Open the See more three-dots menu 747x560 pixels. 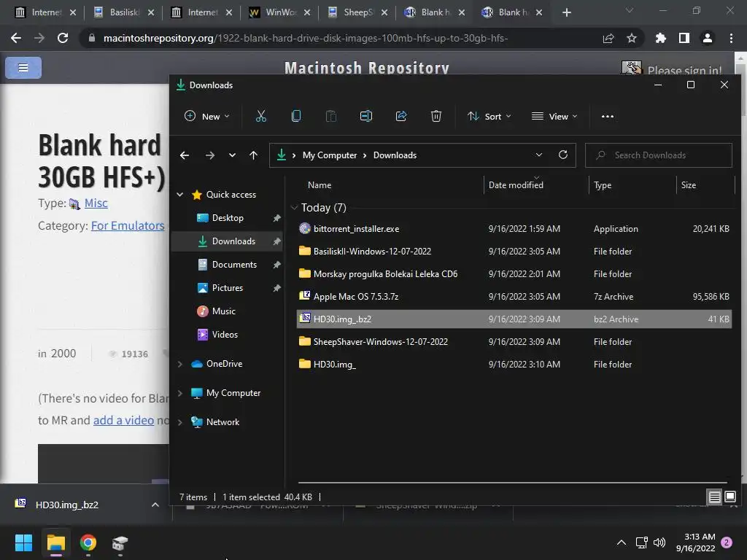(608, 116)
